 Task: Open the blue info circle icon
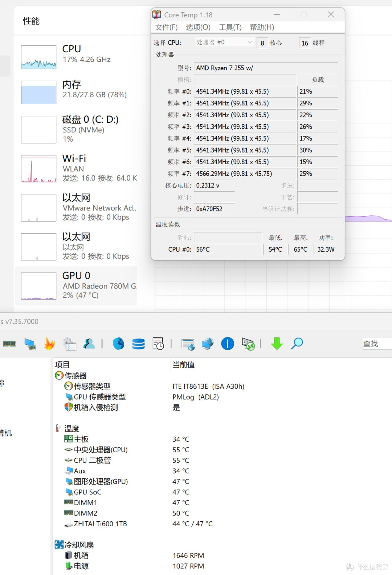coord(228,344)
